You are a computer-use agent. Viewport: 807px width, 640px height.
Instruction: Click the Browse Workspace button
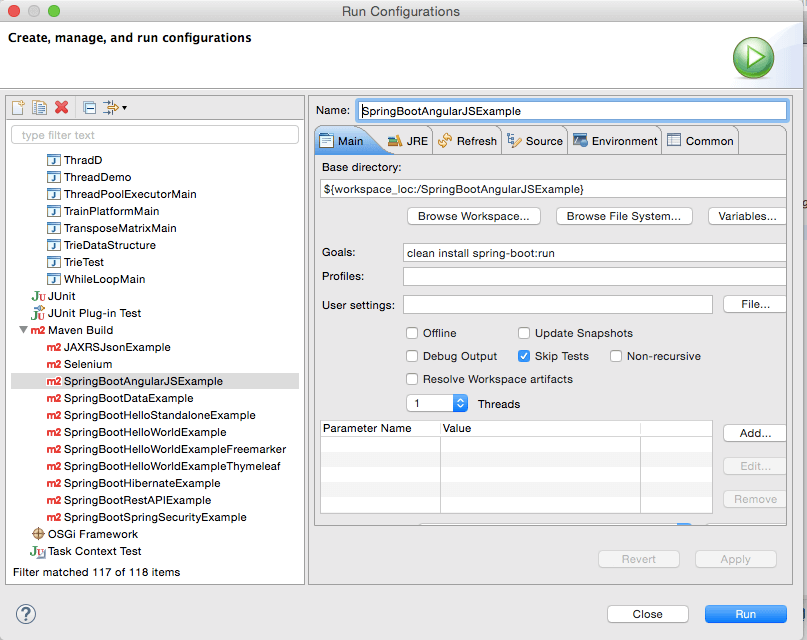(474, 216)
